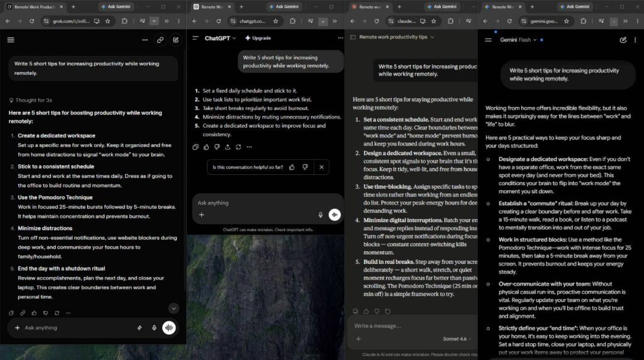
Task: Dislike the Grok response with thumbs down
Action: coord(45,313)
